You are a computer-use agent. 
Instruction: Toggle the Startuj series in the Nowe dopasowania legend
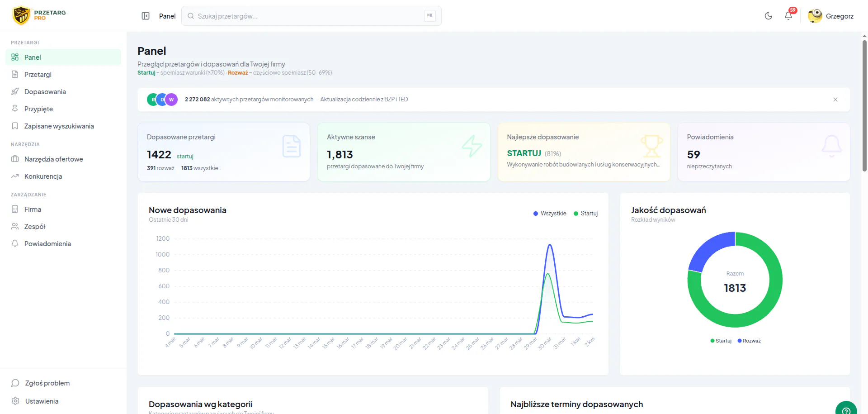[585, 214]
